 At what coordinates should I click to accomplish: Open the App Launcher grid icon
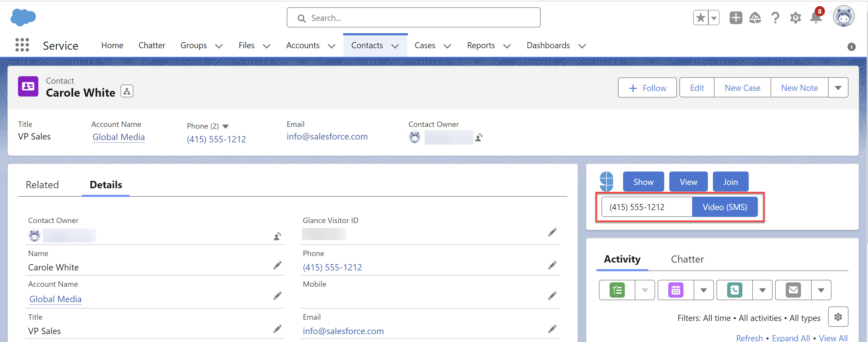[22, 45]
